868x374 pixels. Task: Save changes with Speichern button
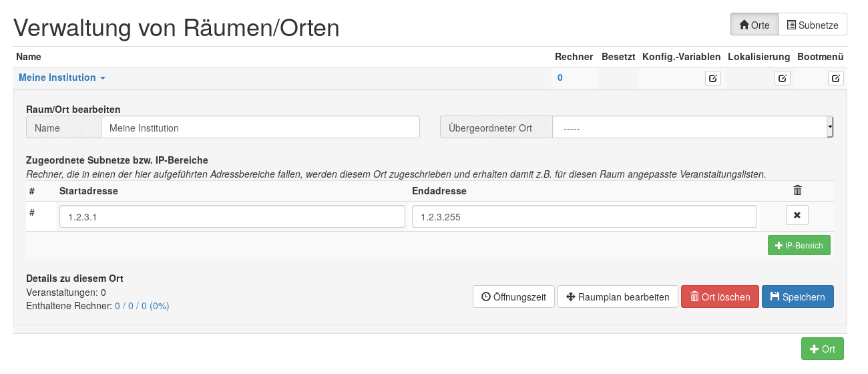point(797,297)
